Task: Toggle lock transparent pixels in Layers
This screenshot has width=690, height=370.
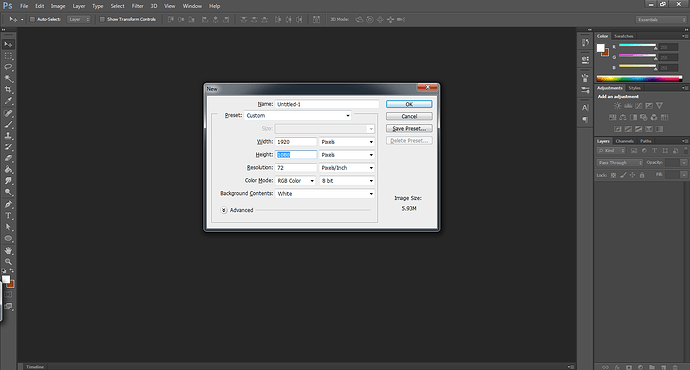Action: tap(613, 175)
